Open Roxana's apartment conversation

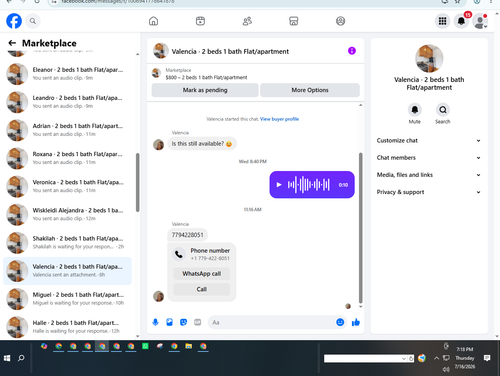point(67,158)
